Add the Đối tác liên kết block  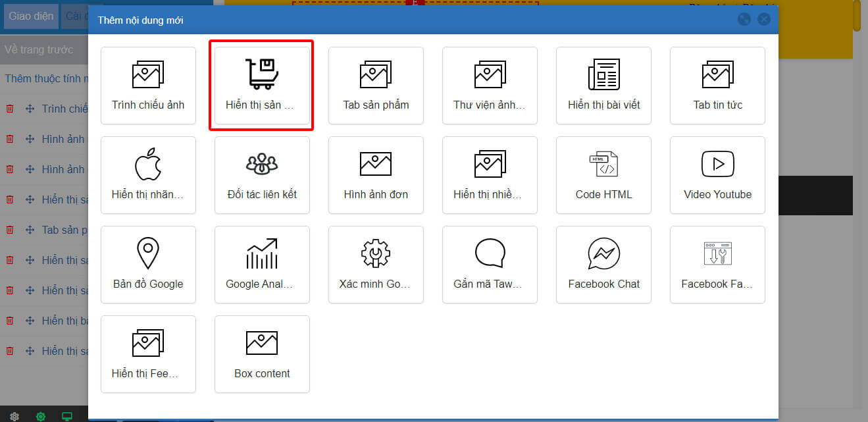[x=262, y=175]
